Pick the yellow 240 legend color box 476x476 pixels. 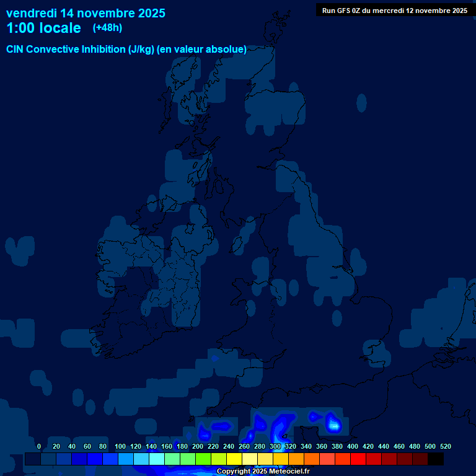coord(234,459)
